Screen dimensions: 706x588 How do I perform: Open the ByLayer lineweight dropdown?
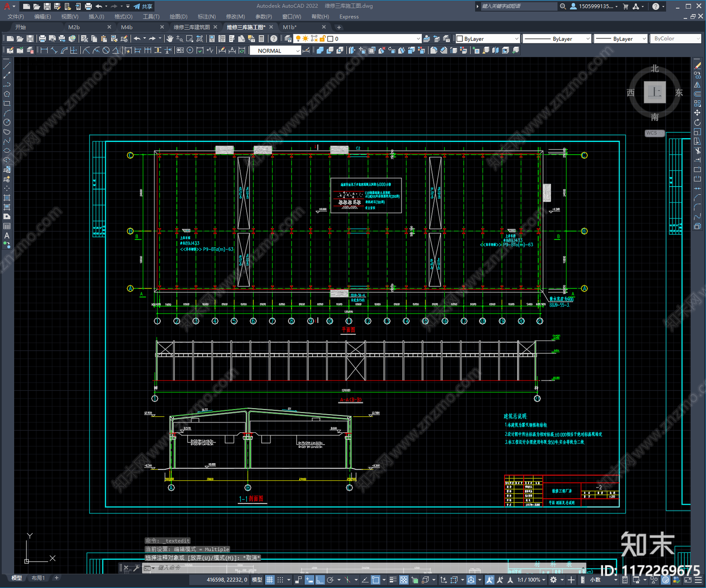(x=620, y=39)
